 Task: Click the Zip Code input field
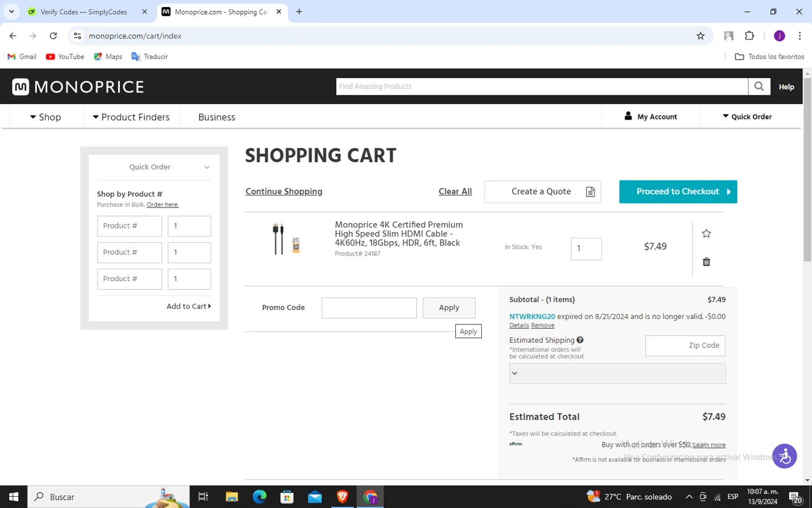tap(685, 346)
